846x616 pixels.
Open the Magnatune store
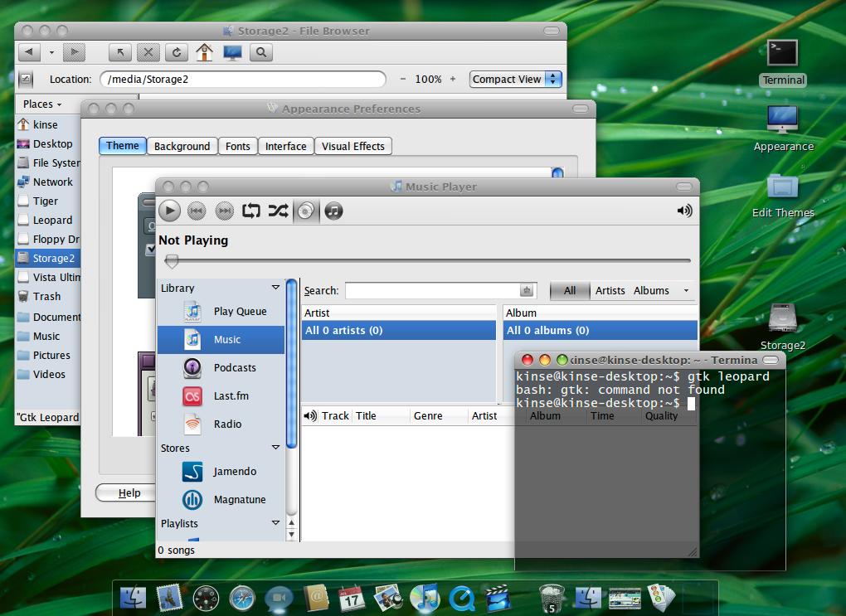point(221,499)
